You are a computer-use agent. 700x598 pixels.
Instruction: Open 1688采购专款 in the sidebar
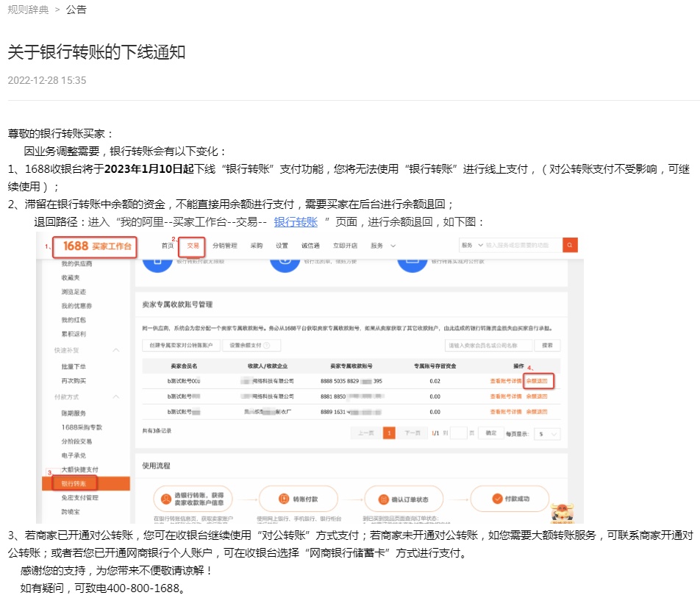(x=82, y=427)
